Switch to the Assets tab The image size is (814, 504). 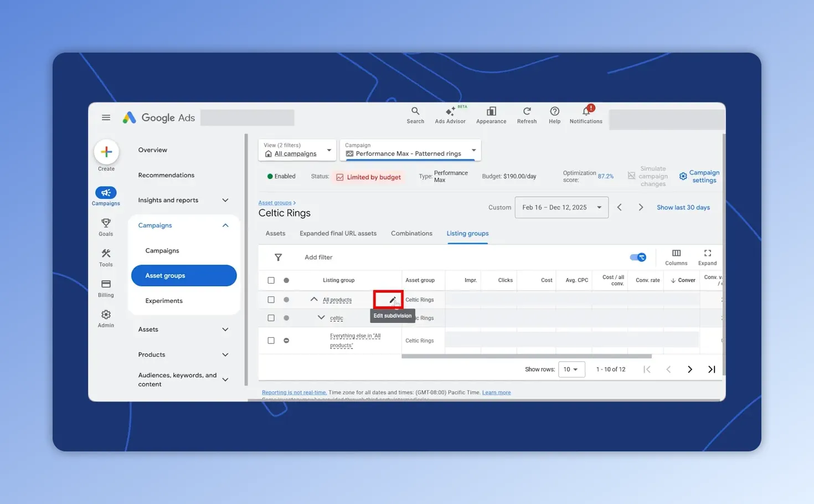[275, 233]
